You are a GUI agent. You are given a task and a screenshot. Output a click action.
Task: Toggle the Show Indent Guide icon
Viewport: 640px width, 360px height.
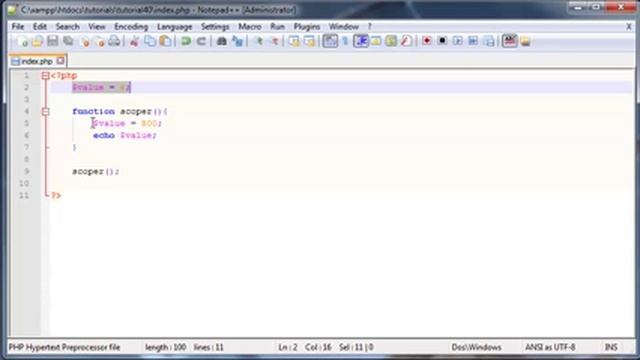tap(361, 41)
